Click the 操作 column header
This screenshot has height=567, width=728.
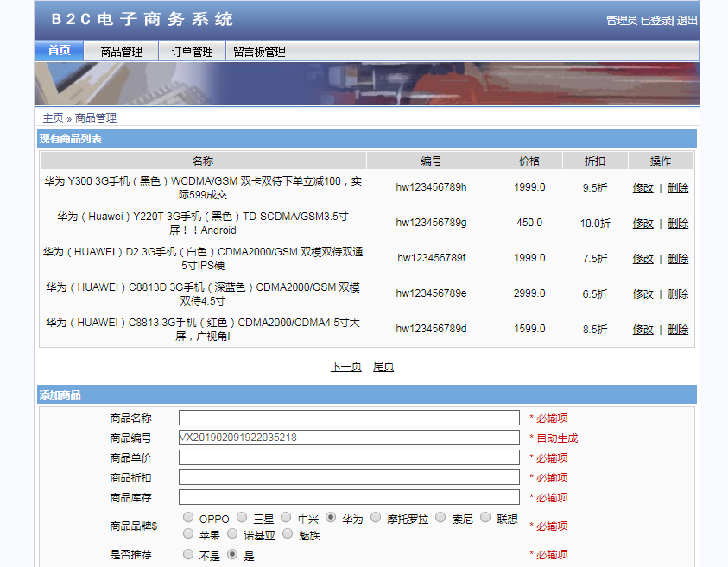(x=661, y=161)
